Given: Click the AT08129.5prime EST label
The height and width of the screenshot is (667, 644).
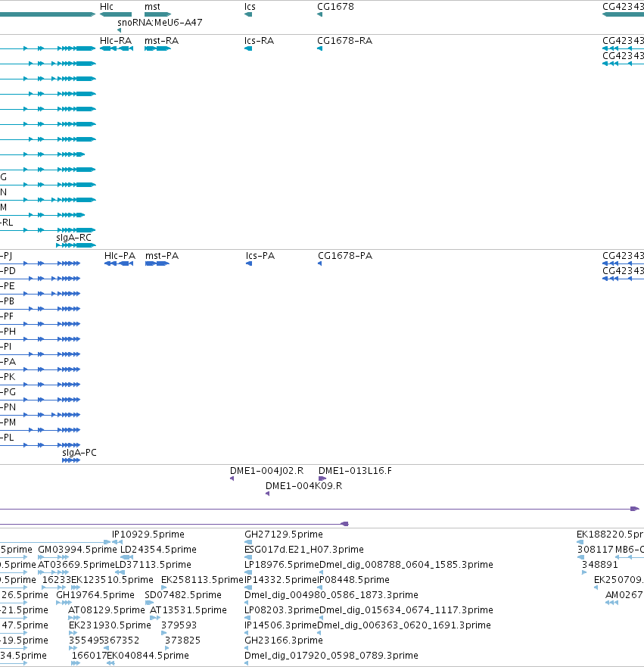Looking at the screenshot, I should pos(106,610).
